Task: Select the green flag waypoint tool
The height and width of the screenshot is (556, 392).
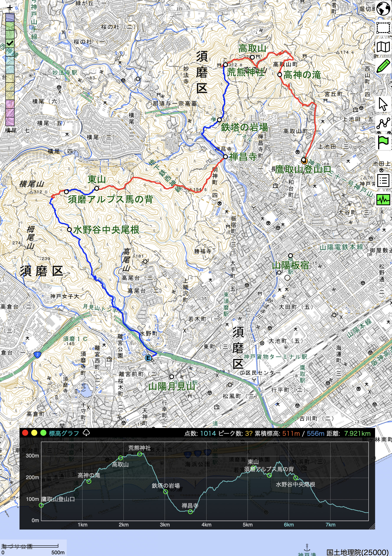Action: click(x=383, y=142)
